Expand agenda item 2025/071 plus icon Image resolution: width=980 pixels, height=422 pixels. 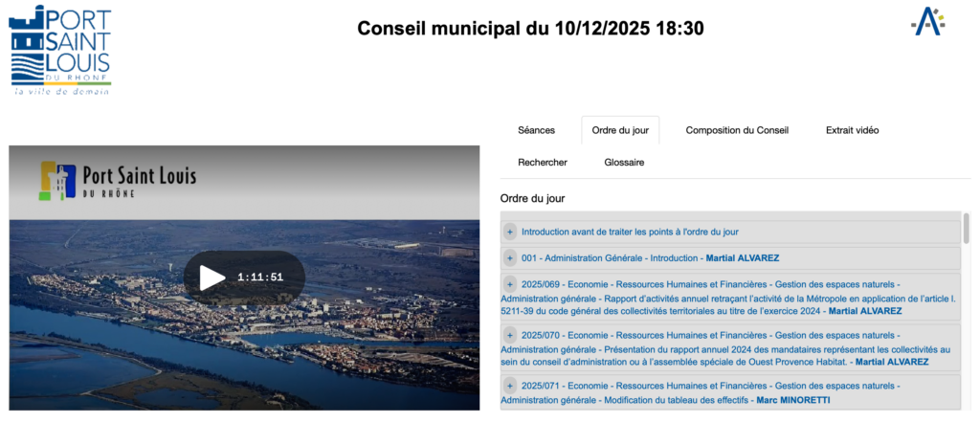click(510, 386)
